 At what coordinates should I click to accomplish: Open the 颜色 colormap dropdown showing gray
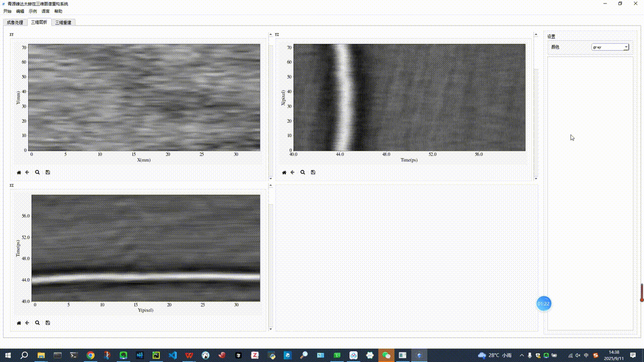[x=610, y=47]
